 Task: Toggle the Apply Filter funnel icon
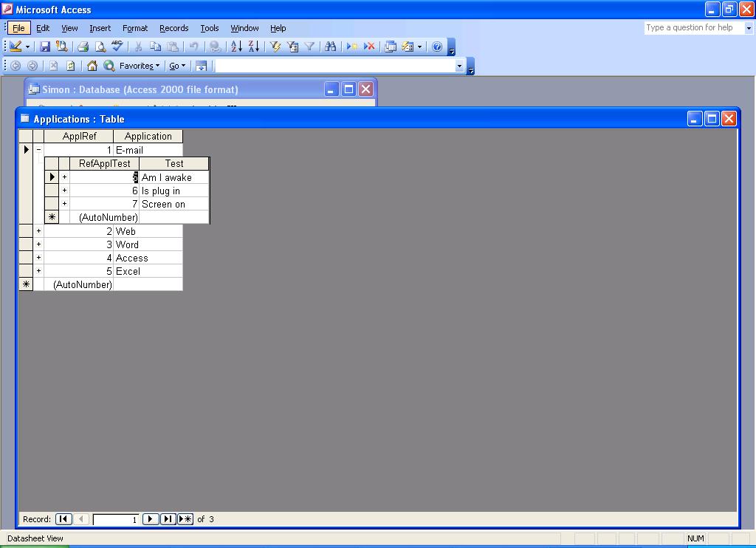pyautogui.click(x=309, y=47)
